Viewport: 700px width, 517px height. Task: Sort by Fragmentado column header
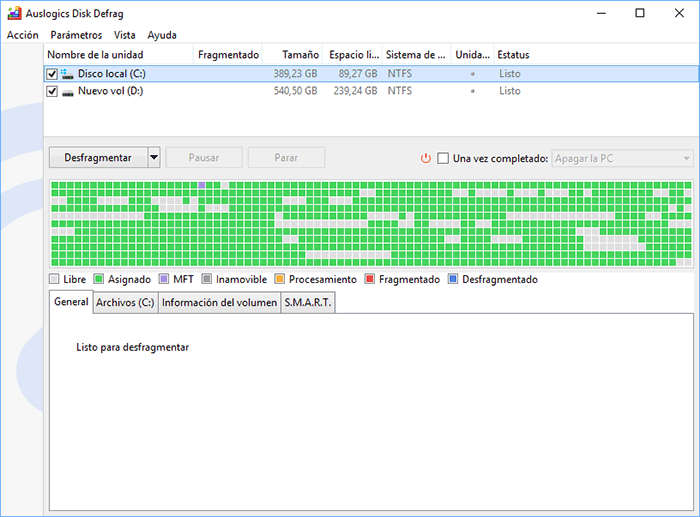(x=228, y=54)
